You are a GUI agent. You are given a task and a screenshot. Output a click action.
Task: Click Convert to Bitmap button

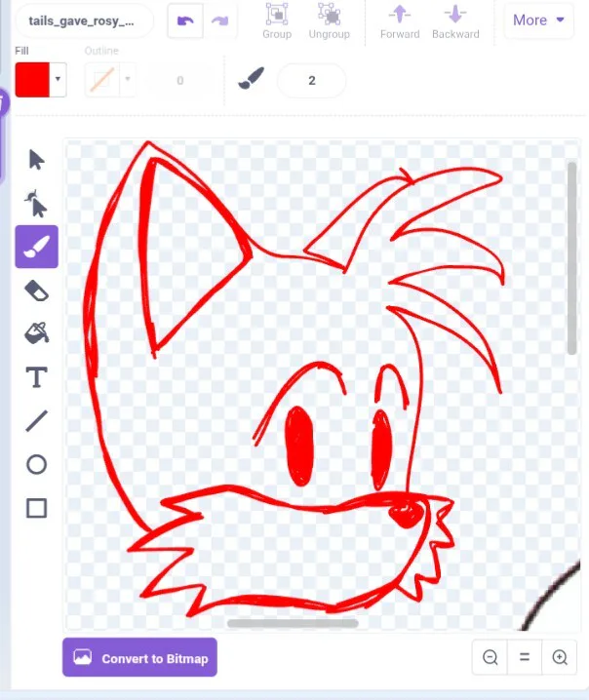click(x=139, y=657)
